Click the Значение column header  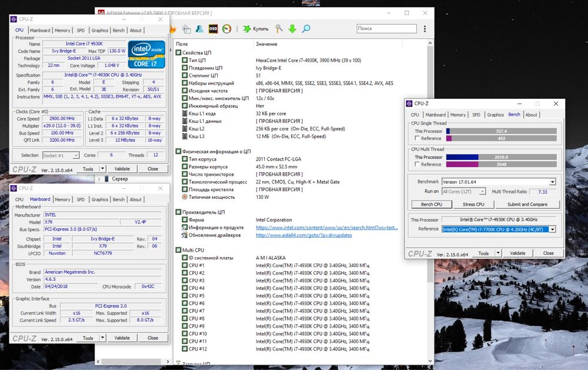(267, 44)
